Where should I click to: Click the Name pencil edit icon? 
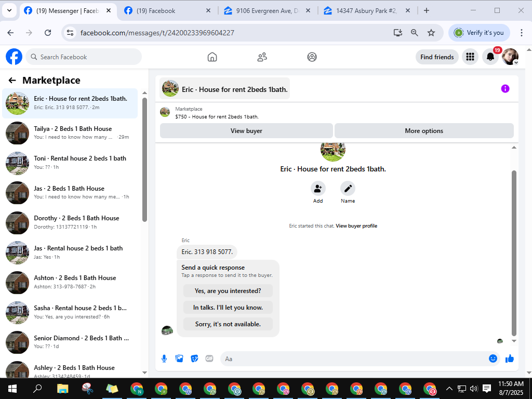point(348,188)
